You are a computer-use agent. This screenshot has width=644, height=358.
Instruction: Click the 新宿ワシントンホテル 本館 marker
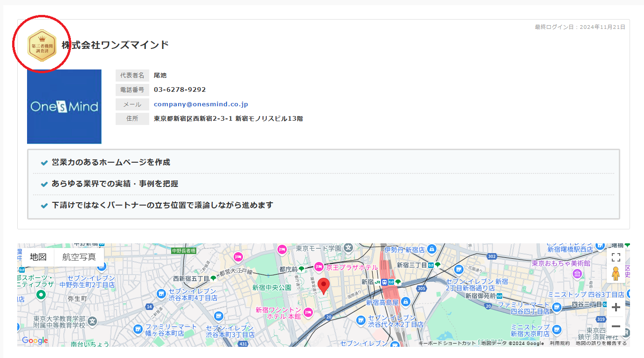308,312
